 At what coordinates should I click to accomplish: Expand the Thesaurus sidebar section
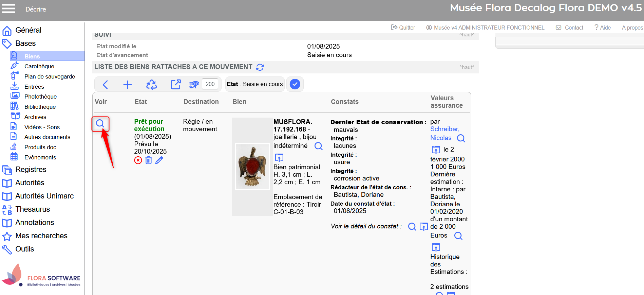point(33,209)
